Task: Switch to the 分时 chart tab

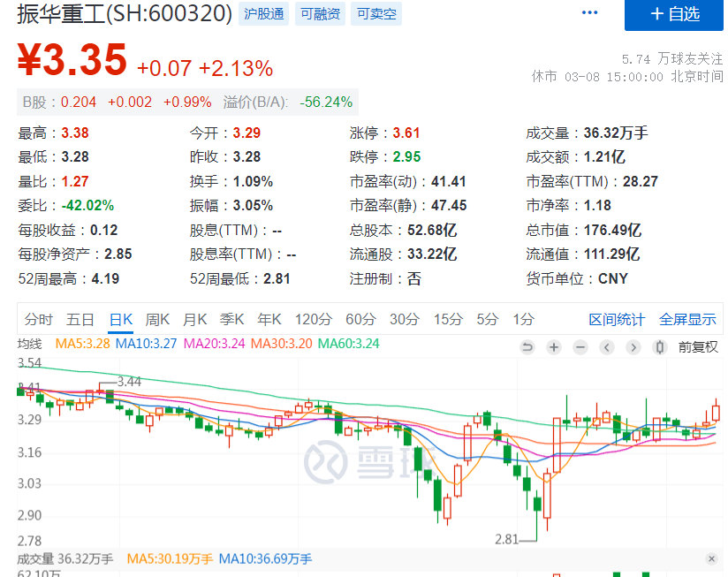Action: click(39, 319)
